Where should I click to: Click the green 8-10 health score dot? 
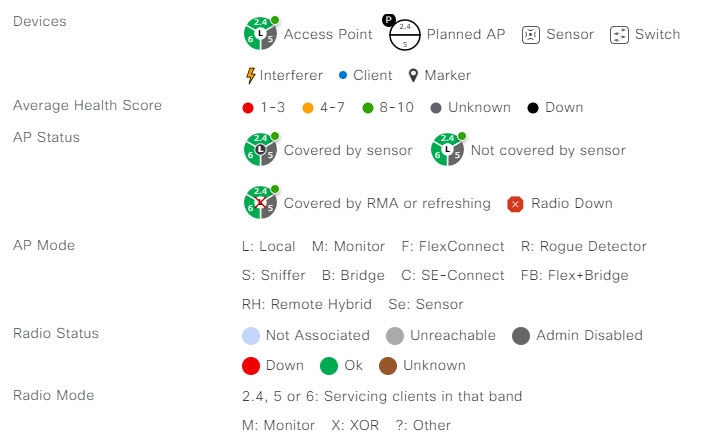click(x=368, y=108)
